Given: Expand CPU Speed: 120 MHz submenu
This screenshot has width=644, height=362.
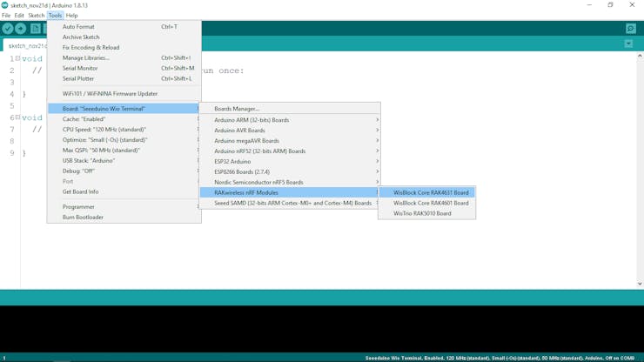Looking at the screenshot, I should tap(124, 130).
